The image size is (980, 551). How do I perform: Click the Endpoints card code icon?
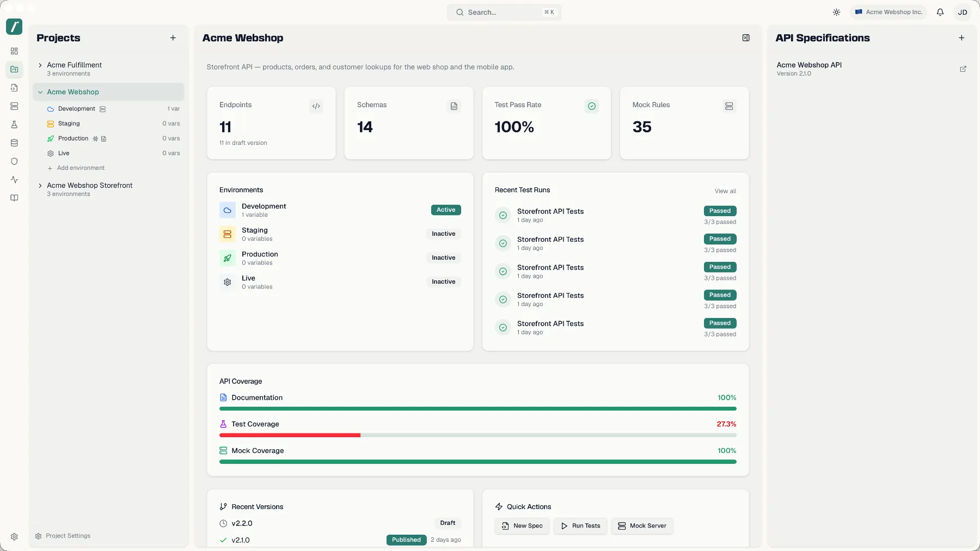[316, 106]
